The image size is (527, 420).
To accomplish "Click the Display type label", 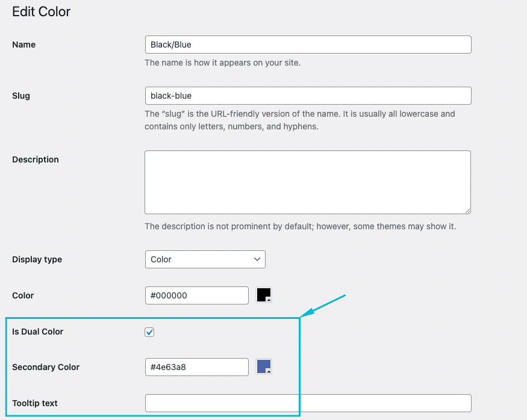I will click(x=37, y=259).
